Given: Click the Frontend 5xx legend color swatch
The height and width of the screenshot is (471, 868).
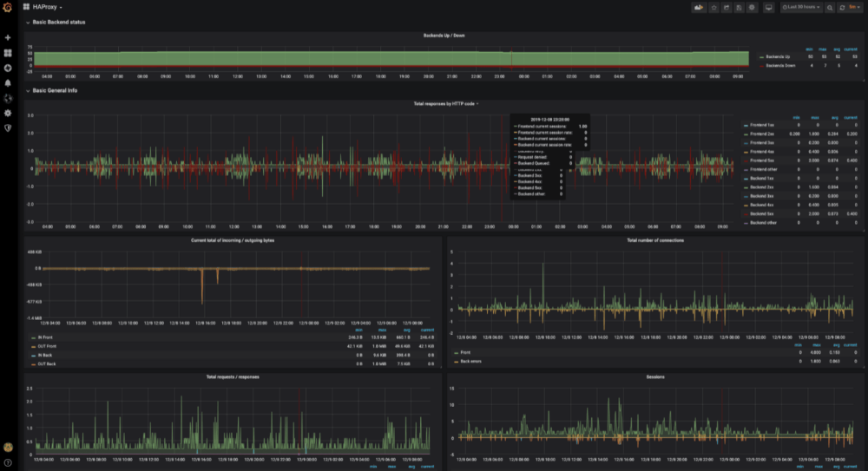Looking at the screenshot, I should coord(746,160).
